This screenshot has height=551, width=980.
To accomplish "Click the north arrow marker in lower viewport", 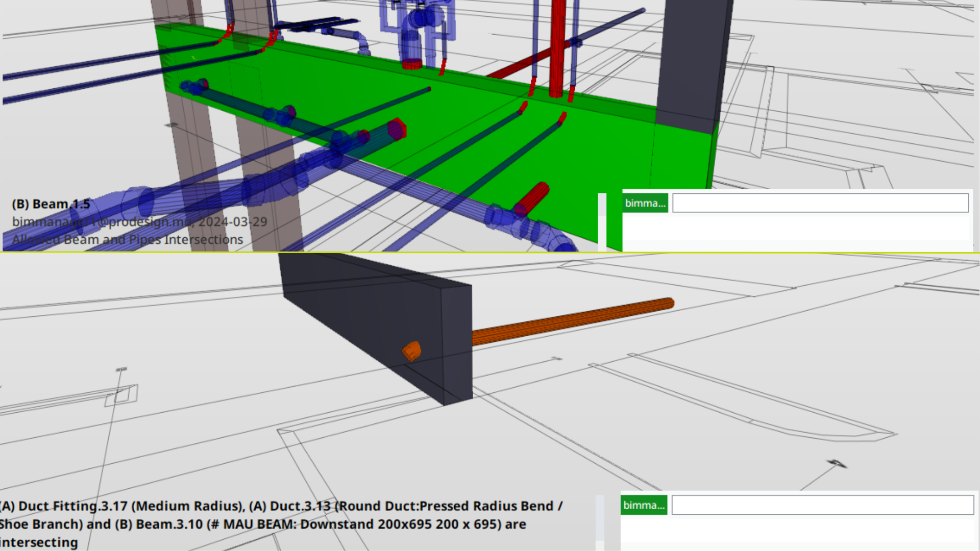I will point(837,463).
